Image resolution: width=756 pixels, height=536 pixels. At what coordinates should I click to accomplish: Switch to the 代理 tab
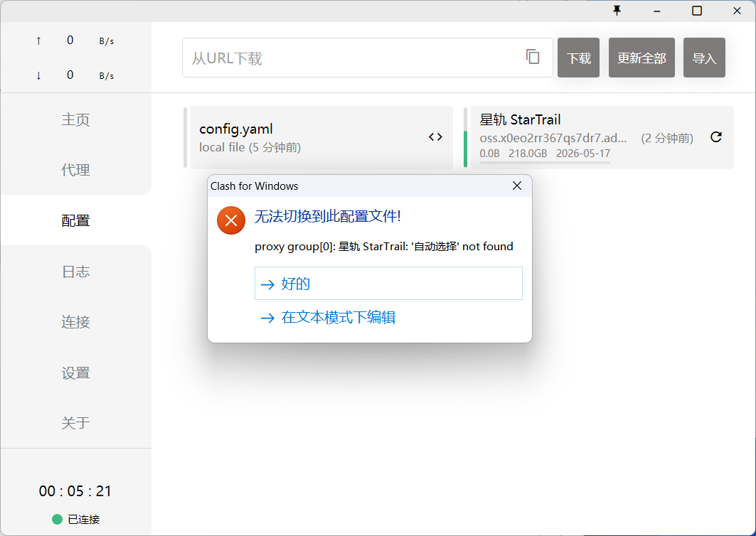pos(75,170)
